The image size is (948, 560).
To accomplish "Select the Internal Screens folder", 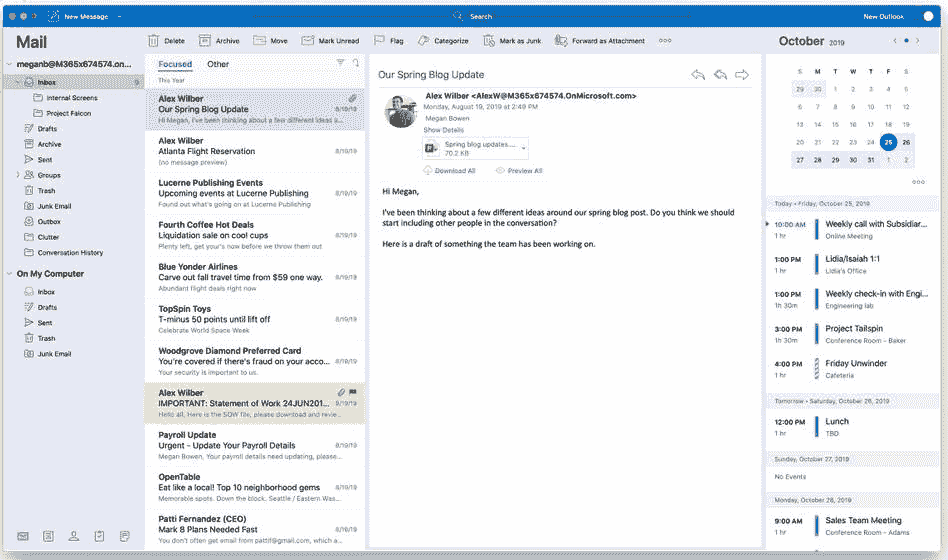I will [72, 98].
